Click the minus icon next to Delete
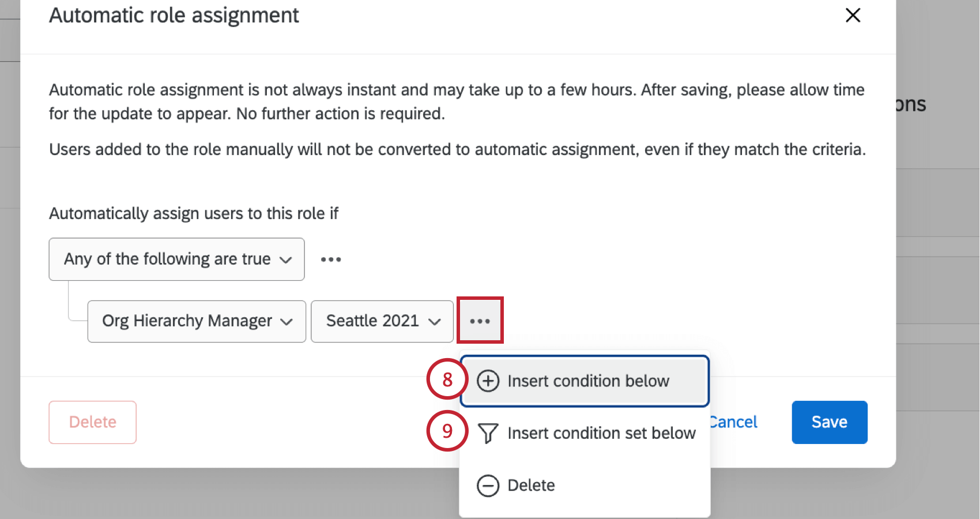The width and height of the screenshot is (980, 519). (488, 485)
